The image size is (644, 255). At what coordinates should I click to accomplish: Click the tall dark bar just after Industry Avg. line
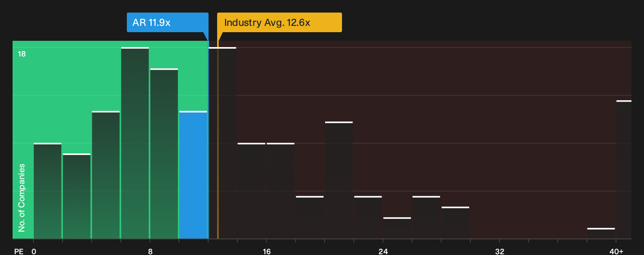[222, 143]
